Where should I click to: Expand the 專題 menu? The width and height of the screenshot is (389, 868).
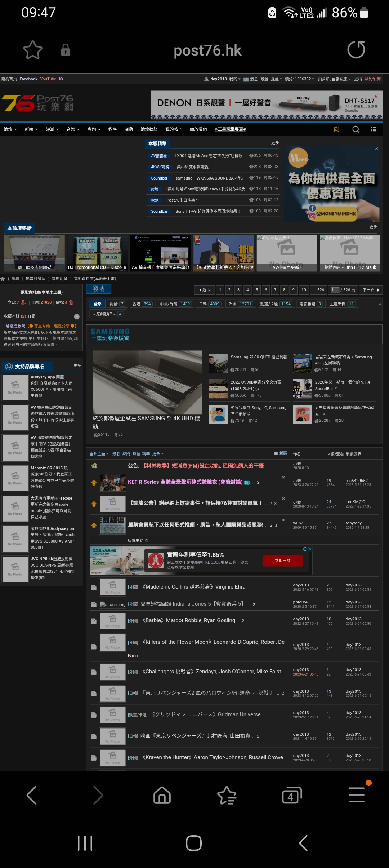coord(94,129)
